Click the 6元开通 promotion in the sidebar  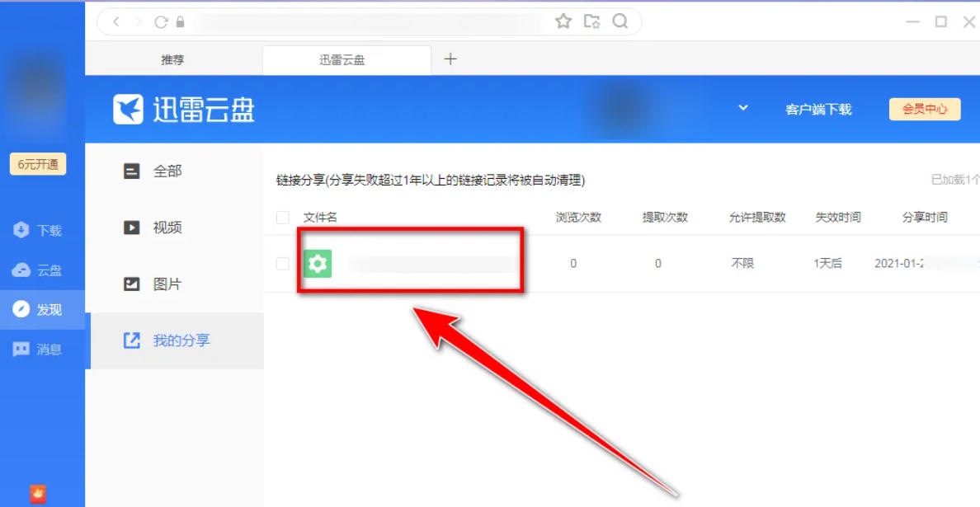36,163
